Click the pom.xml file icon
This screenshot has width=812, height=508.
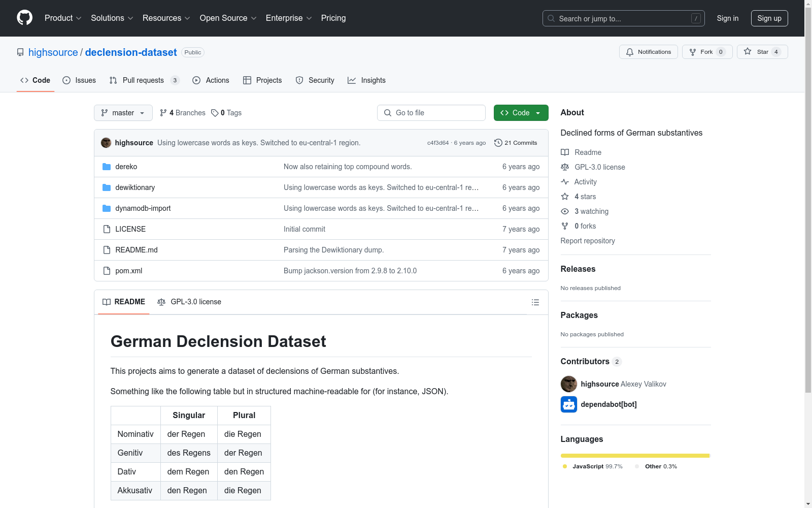click(107, 271)
